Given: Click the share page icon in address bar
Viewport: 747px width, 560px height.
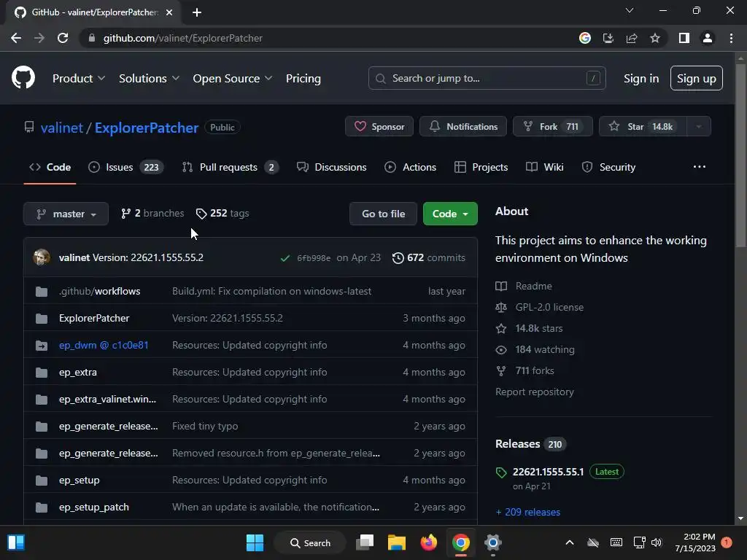Looking at the screenshot, I should [632, 38].
